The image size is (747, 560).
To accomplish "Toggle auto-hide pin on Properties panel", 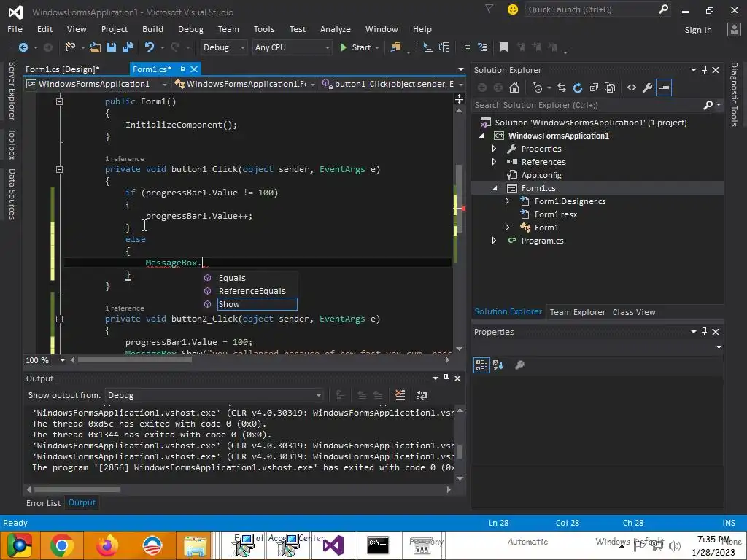I will pyautogui.click(x=704, y=332).
